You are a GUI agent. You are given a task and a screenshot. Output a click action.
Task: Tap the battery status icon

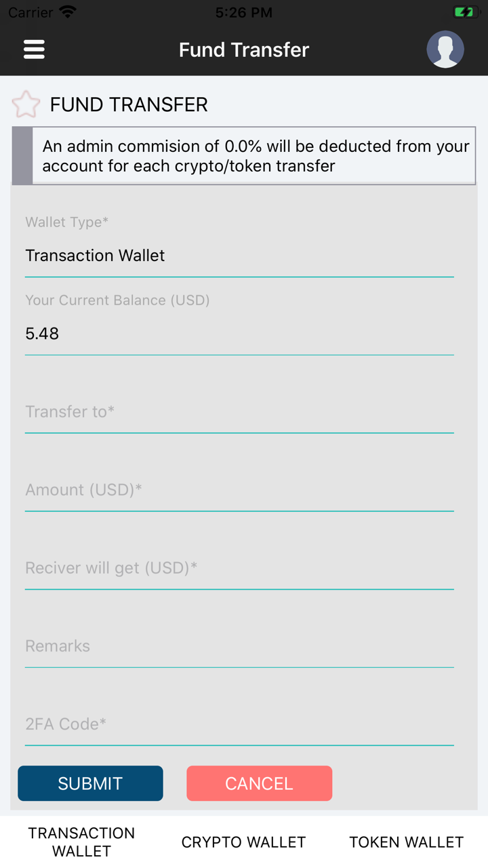[x=466, y=12]
